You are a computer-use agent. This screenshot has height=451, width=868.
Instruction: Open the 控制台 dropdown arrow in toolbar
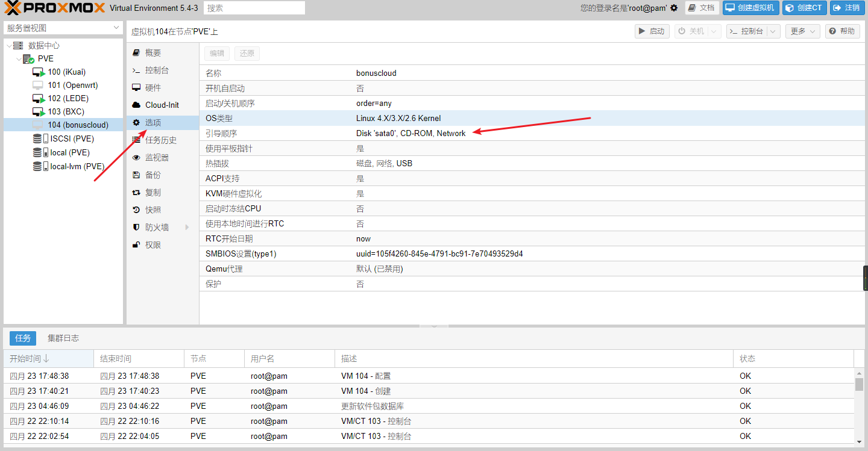tap(774, 31)
